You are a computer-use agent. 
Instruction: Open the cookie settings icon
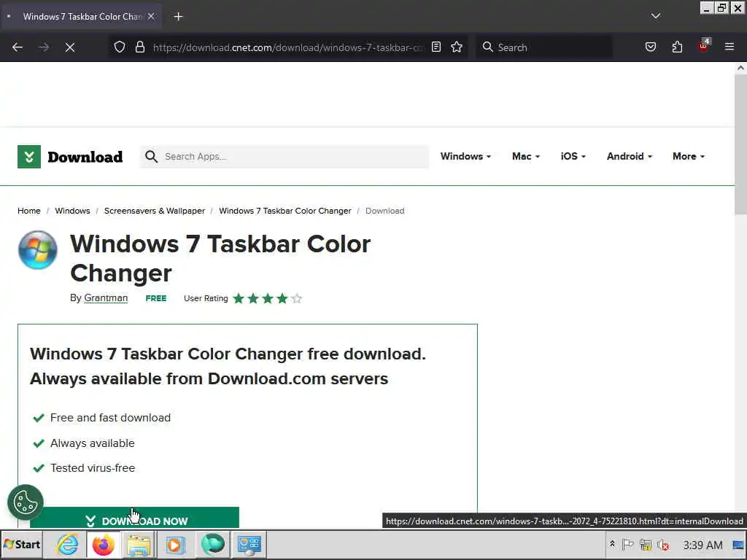tap(26, 502)
